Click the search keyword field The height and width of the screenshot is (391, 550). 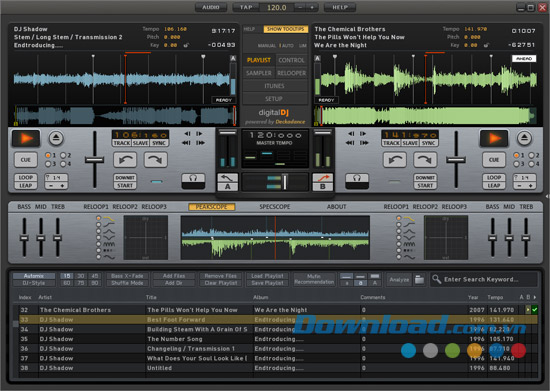(484, 279)
